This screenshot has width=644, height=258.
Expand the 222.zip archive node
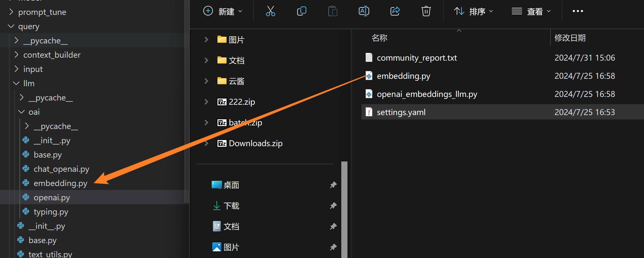pos(206,102)
